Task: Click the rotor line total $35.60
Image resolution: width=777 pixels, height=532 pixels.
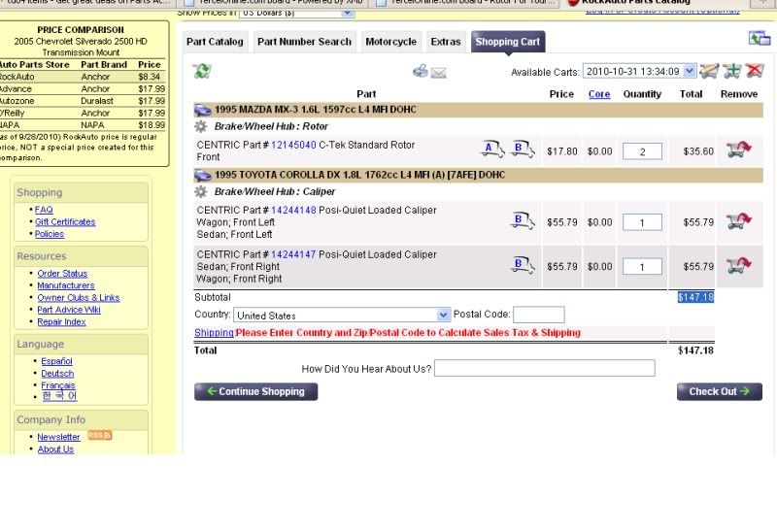Action: pyautogui.click(x=698, y=151)
